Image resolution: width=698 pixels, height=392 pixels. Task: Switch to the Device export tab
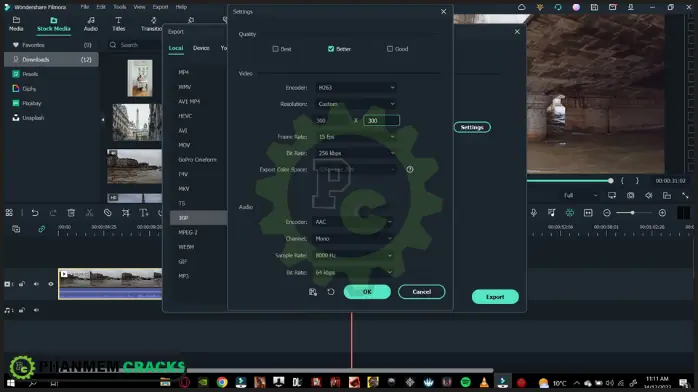point(201,48)
